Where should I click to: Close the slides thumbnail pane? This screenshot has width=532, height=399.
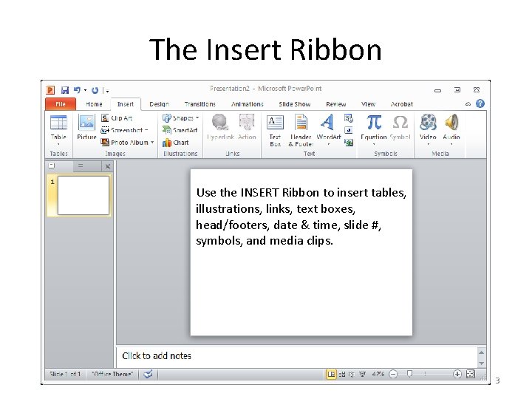(108, 166)
